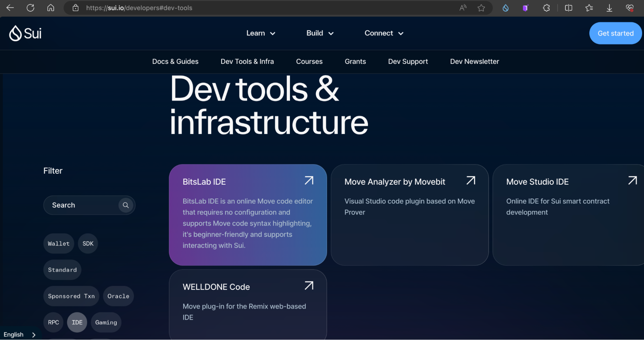Expand the Connect menu
The image size is (644, 340).
(384, 33)
